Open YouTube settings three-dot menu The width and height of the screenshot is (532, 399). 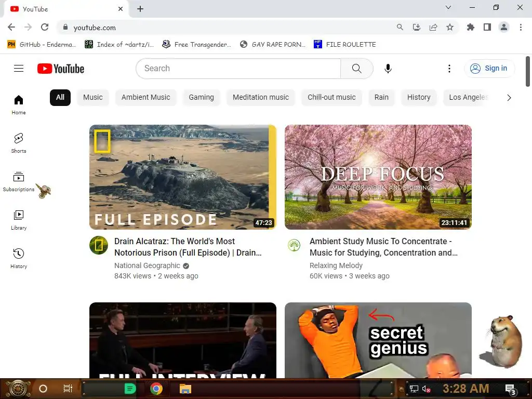449,69
